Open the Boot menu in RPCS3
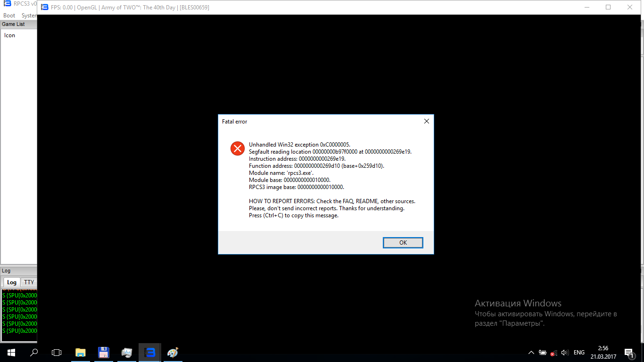The width and height of the screenshot is (644, 362). click(9, 16)
